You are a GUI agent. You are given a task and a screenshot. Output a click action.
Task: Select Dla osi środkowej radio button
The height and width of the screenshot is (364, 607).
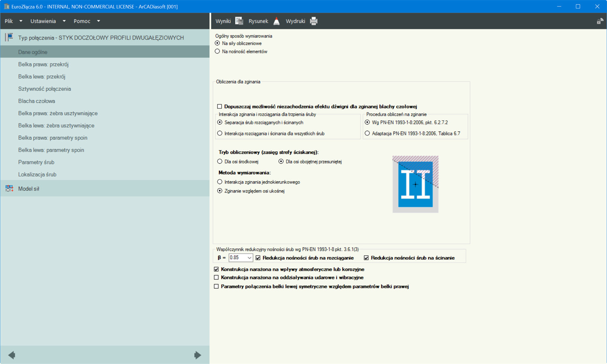pos(220,161)
